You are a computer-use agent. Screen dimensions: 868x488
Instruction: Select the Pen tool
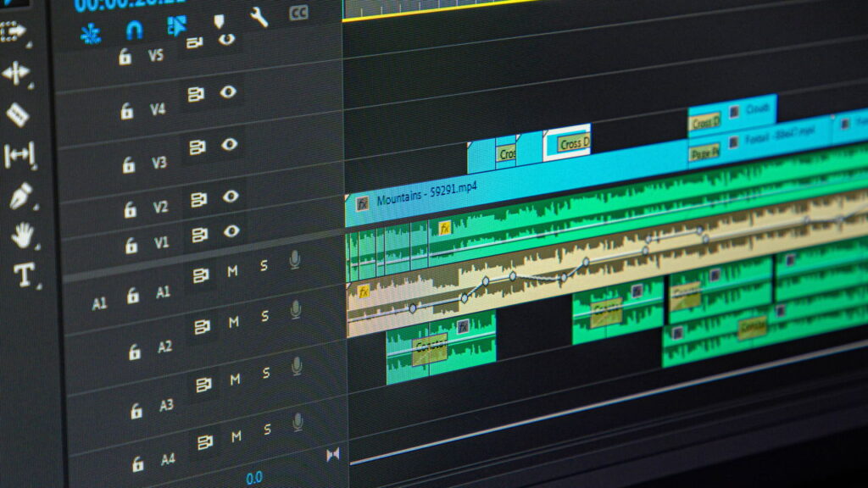19,196
